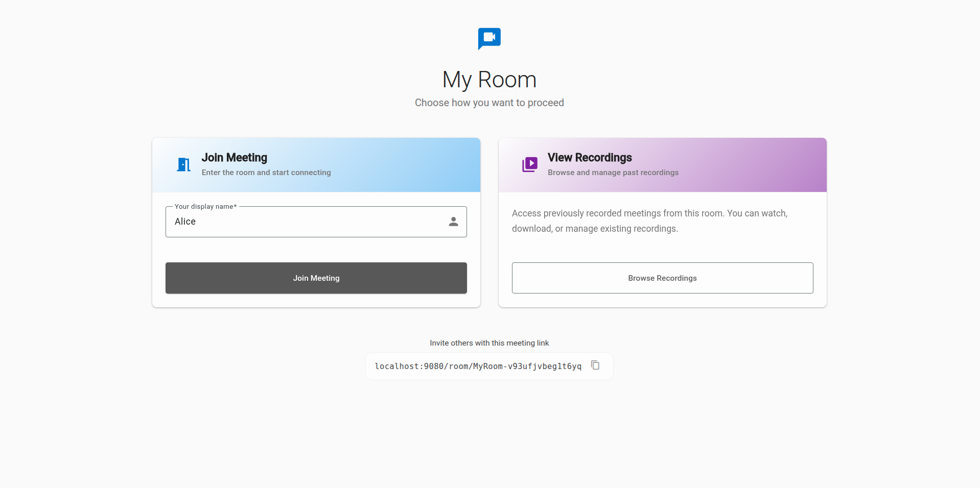Click the Join Meeting card heading
This screenshot has width=980, height=488.
pyautogui.click(x=234, y=158)
